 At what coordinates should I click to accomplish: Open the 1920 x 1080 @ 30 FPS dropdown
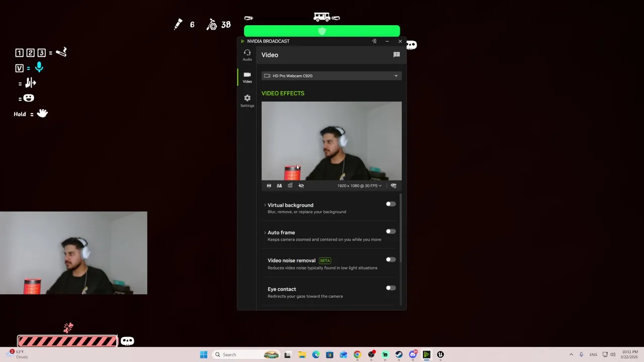pyautogui.click(x=359, y=186)
